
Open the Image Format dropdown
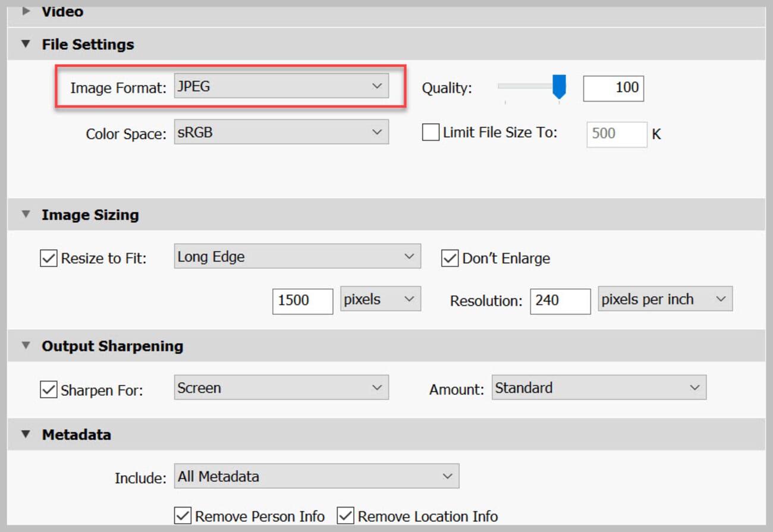[x=281, y=86]
